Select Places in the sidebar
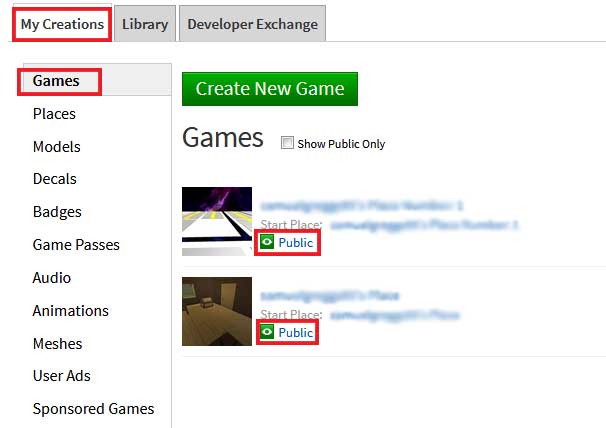The image size is (606, 428). 54,114
